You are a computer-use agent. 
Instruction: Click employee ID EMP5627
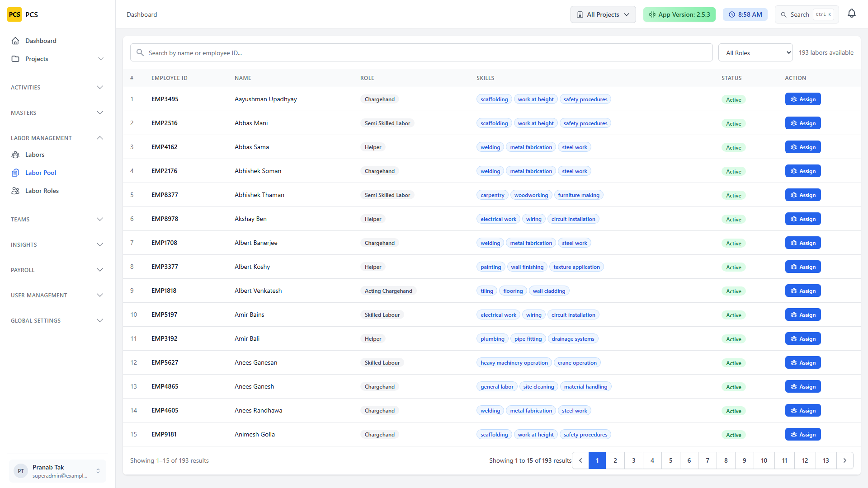tap(165, 362)
